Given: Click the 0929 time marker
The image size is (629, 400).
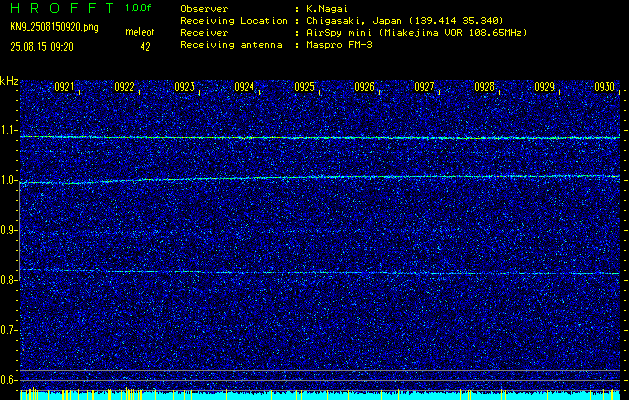Looking at the screenshot, I should click(544, 87).
